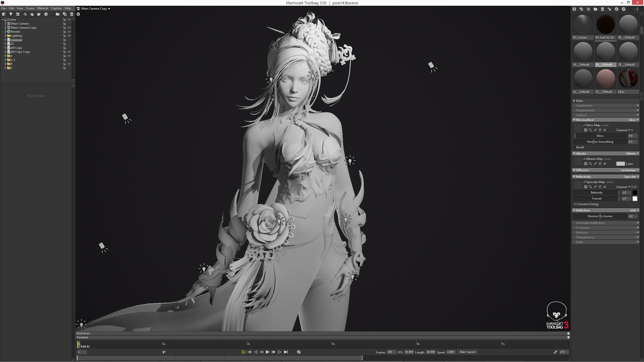644x362 pixels.
Task: Add a new camera from the scene toolbar
Action: pyautogui.click(x=18, y=14)
